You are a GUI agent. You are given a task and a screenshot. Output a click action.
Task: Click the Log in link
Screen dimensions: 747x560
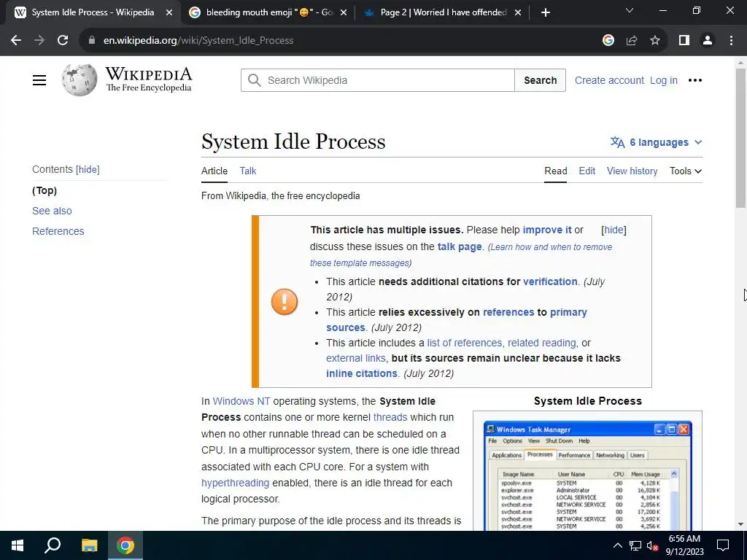click(x=664, y=80)
